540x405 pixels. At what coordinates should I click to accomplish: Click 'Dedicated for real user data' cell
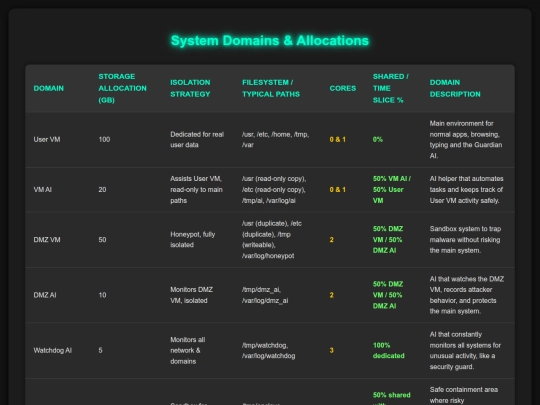197,139
